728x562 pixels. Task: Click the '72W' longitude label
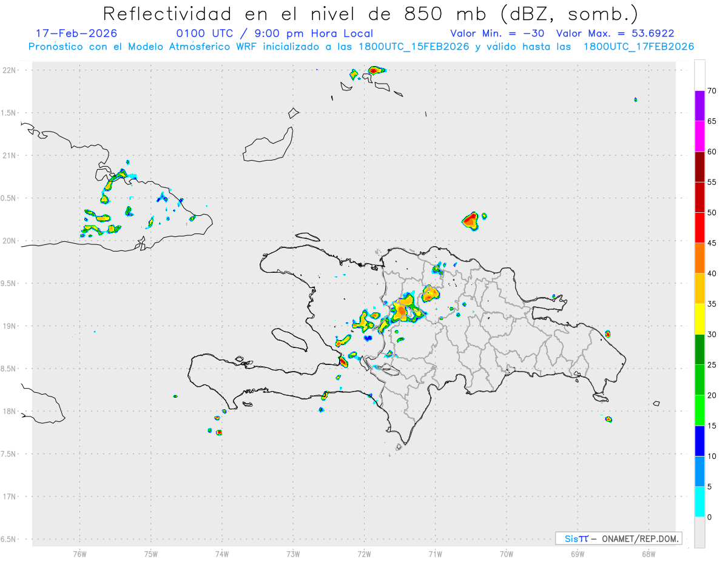364,554
